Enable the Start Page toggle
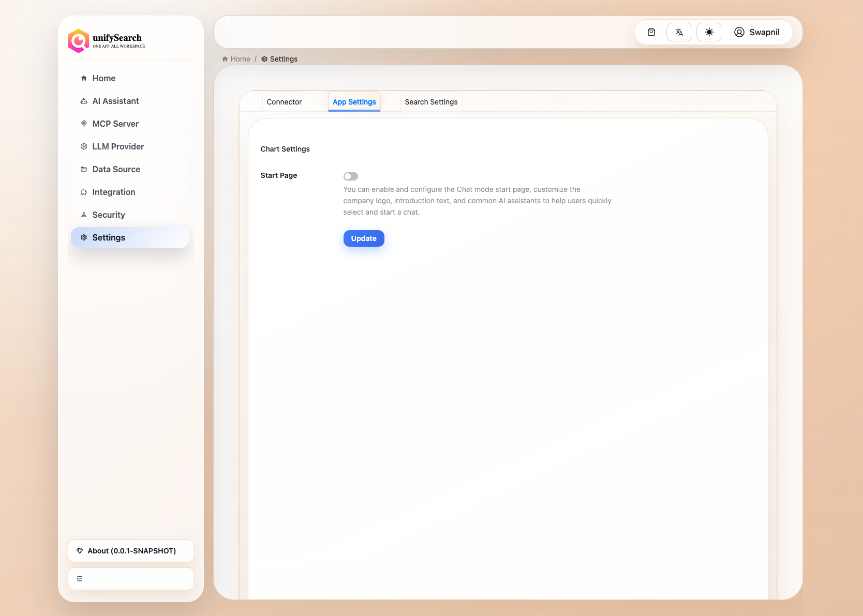 click(x=351, y=176)
